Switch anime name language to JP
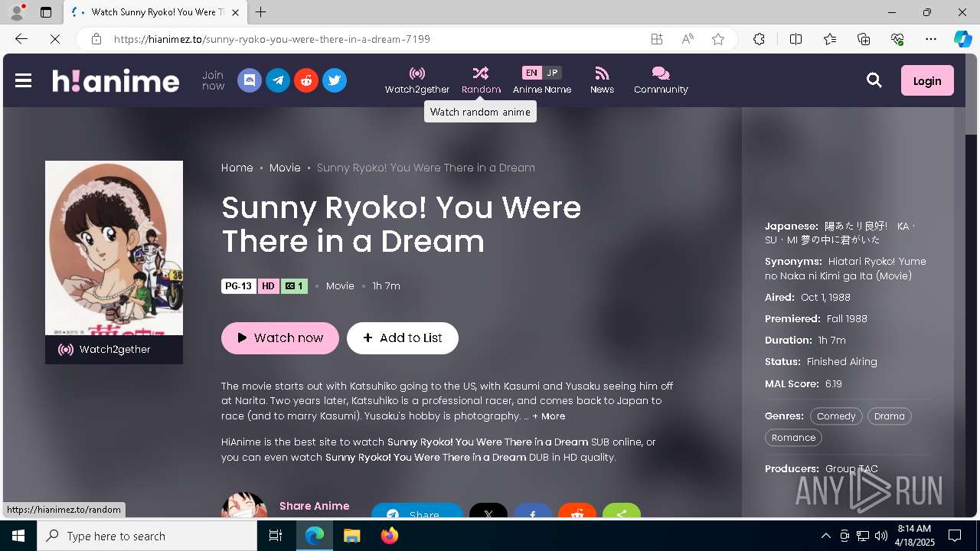The image size is (980, 551). (x=552, y=73)
